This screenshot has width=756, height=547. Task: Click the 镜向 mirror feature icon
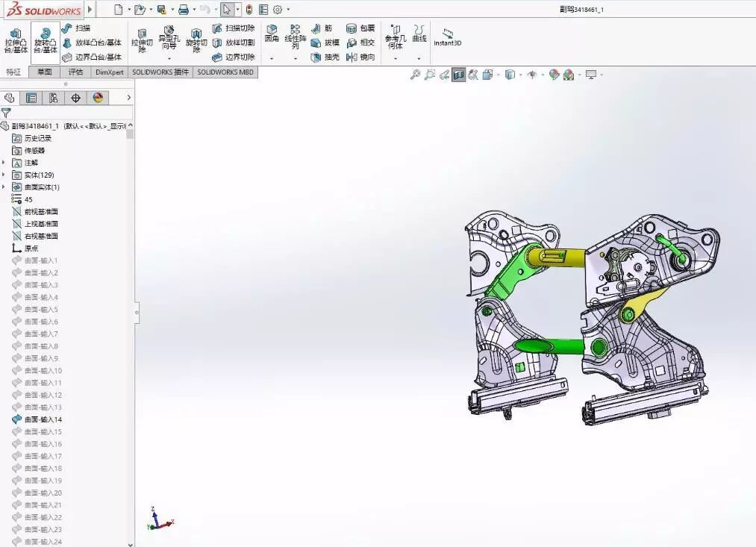pyautogui.click(x=360, y=57)
